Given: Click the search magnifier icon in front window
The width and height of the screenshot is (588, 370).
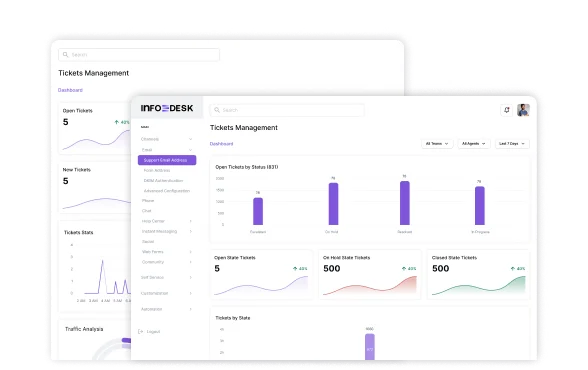Looking at the screenshot, I should pos(217,110).
